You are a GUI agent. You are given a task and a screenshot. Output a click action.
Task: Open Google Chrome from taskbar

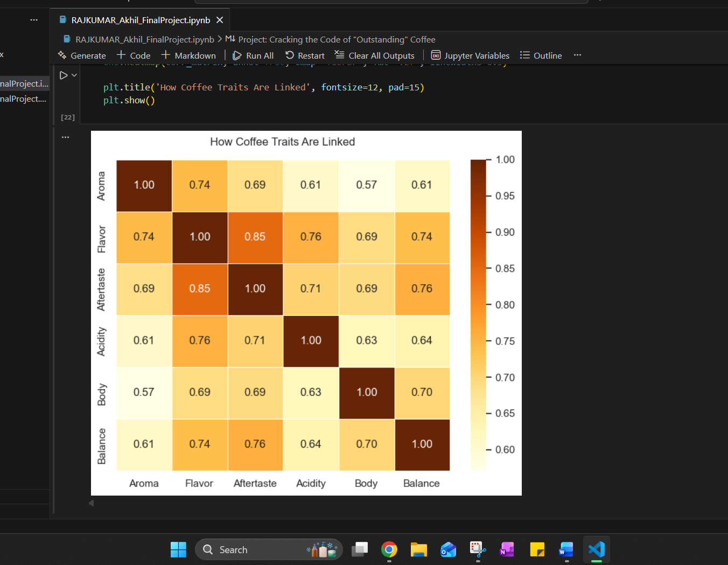pyautogui.click(x=389, y=549)
